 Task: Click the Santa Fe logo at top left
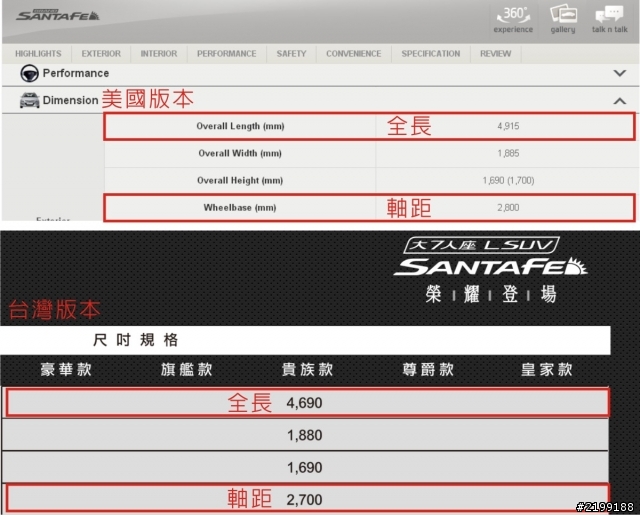(58, 16)
